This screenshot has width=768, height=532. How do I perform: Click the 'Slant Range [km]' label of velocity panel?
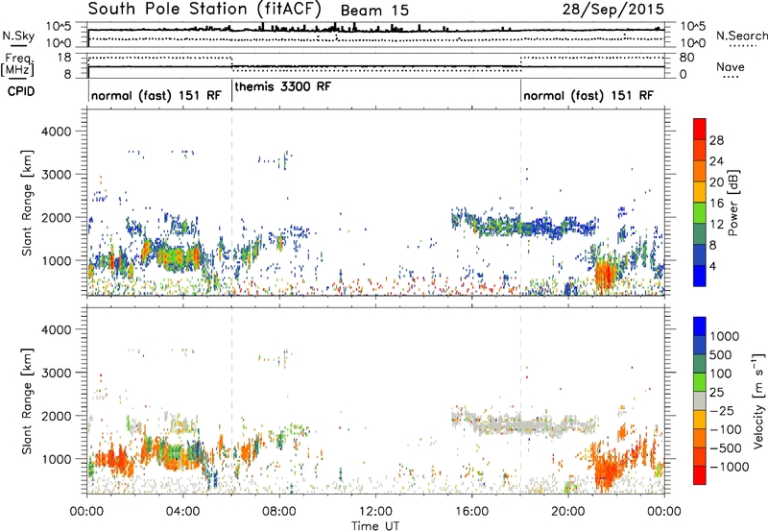pos(27,401)
